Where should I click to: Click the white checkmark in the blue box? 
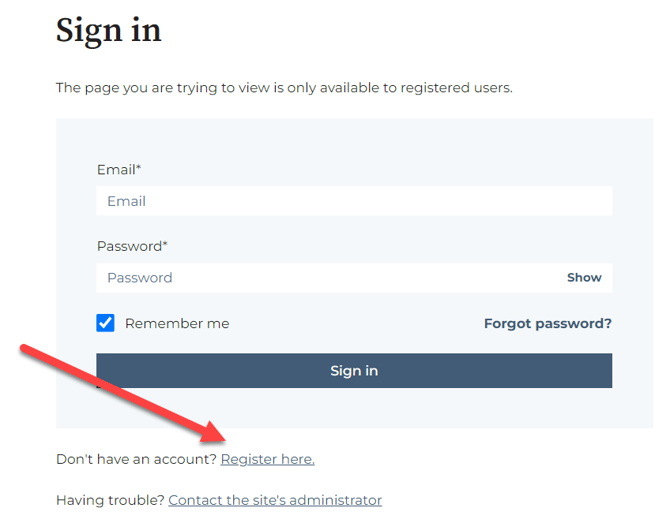(x=105, y=323)
